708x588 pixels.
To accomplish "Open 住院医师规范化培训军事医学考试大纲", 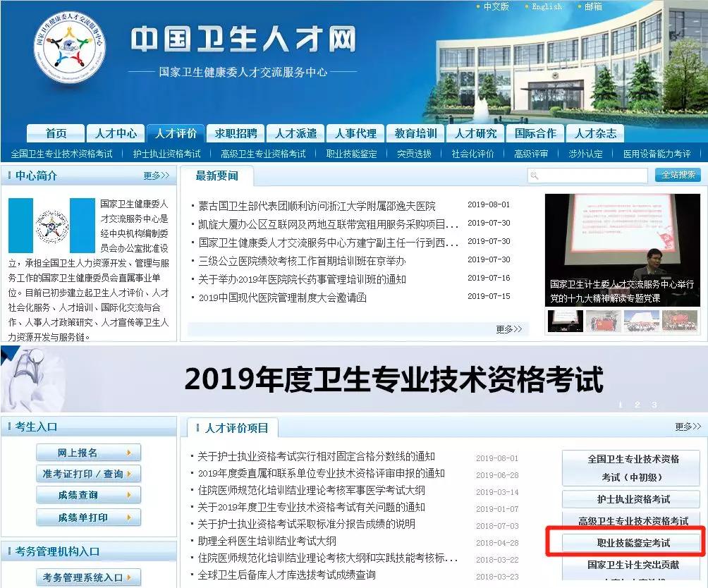I will 311,490.
